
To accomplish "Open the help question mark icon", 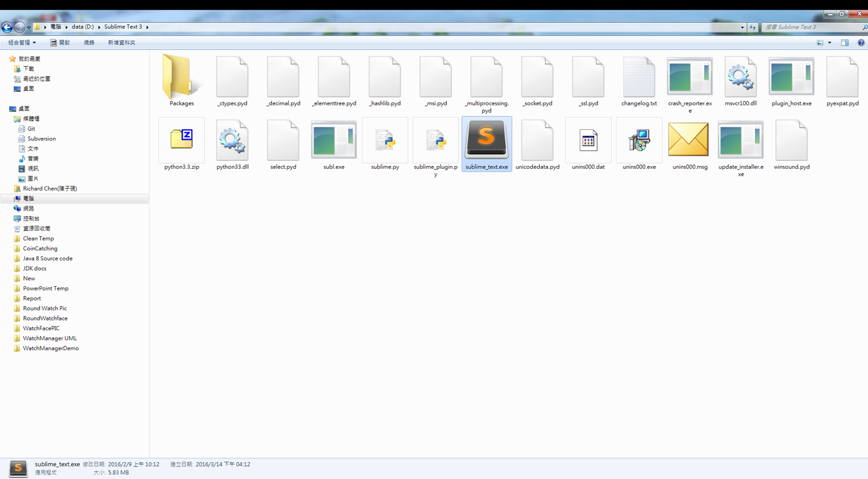I will point(861,43).
